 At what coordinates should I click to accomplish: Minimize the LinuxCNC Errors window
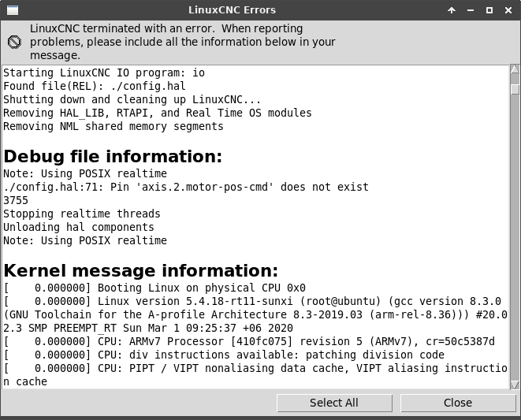471,10
